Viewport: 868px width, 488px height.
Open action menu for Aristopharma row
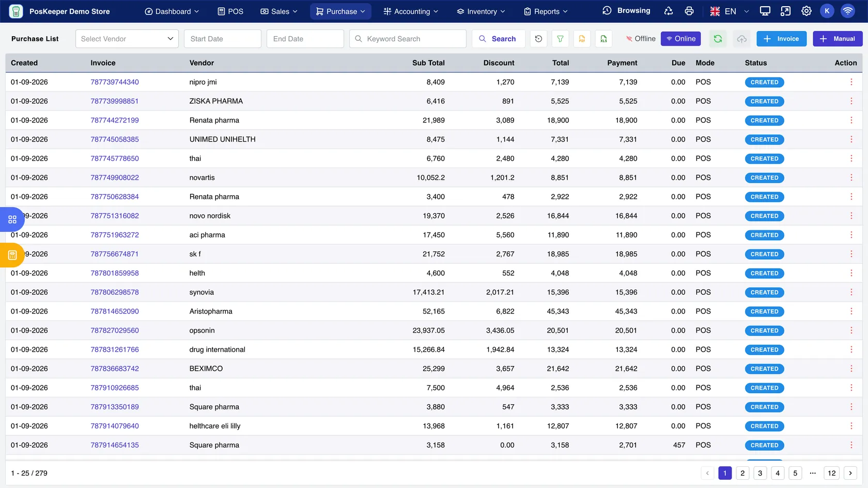click(x=851, y=311)
